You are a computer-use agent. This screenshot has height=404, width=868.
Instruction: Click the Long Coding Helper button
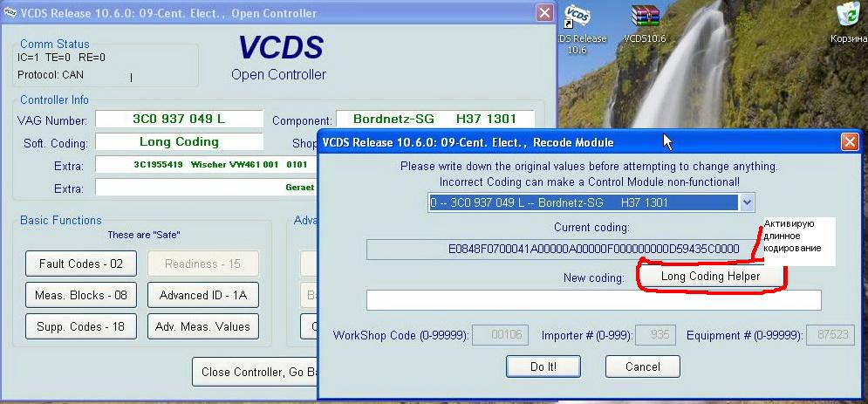pyautogui.click(x=710, y=276)
